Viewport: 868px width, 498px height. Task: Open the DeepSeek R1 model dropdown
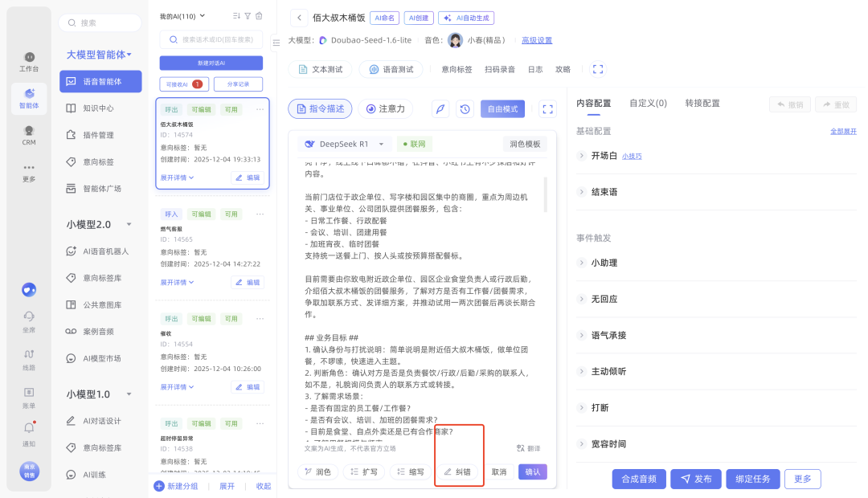345,144
